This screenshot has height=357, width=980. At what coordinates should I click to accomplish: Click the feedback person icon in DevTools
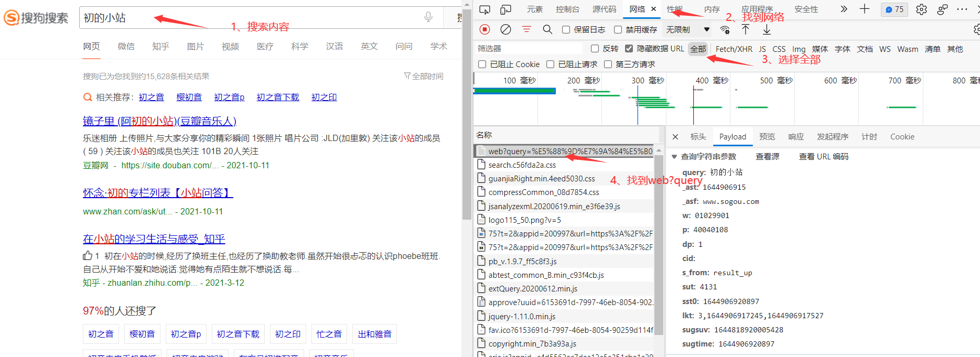(x=942, y=9)
